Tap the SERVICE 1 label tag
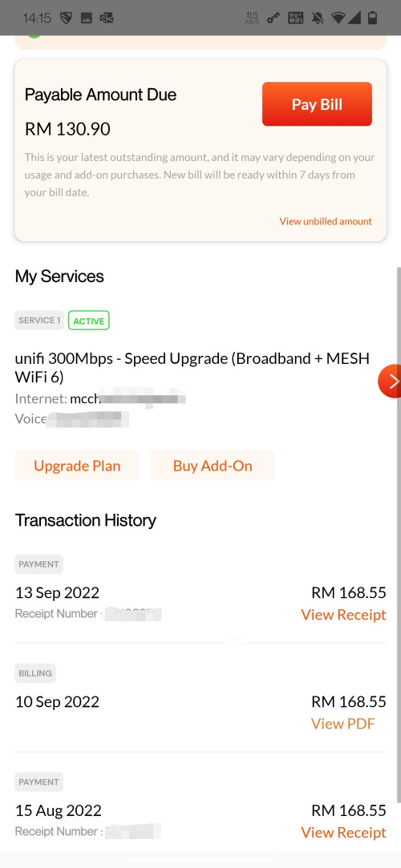Screen dimensions: 401x868 tap(39, 321)
